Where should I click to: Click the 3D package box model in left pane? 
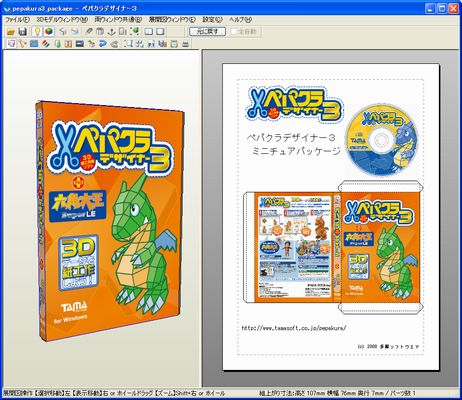coord(110,222)
